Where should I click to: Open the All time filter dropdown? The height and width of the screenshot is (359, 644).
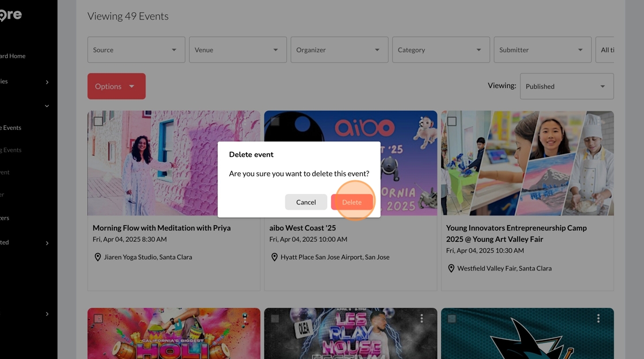point(605,49)
